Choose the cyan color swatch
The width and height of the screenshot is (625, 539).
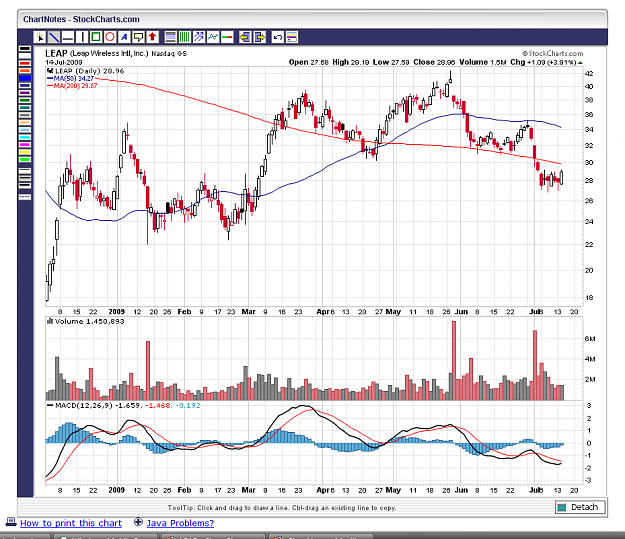pos(25,137)
